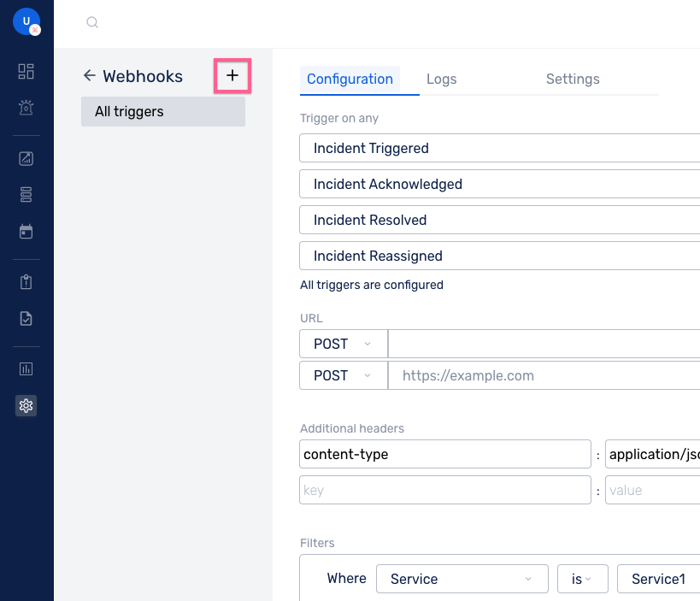This screenshot has height=601, width=700.
Task: Select the Incident Resolved trigger option
Action: (499, 220)
